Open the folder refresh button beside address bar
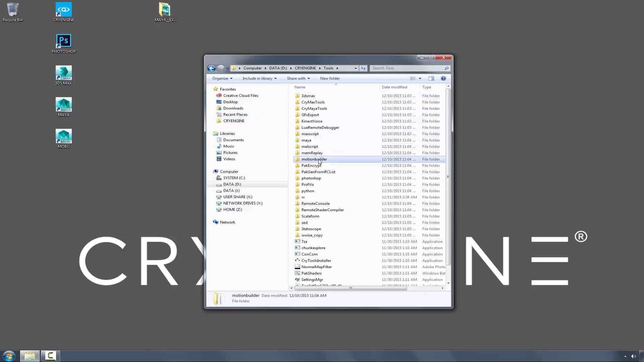 click(x=363, y=68)
